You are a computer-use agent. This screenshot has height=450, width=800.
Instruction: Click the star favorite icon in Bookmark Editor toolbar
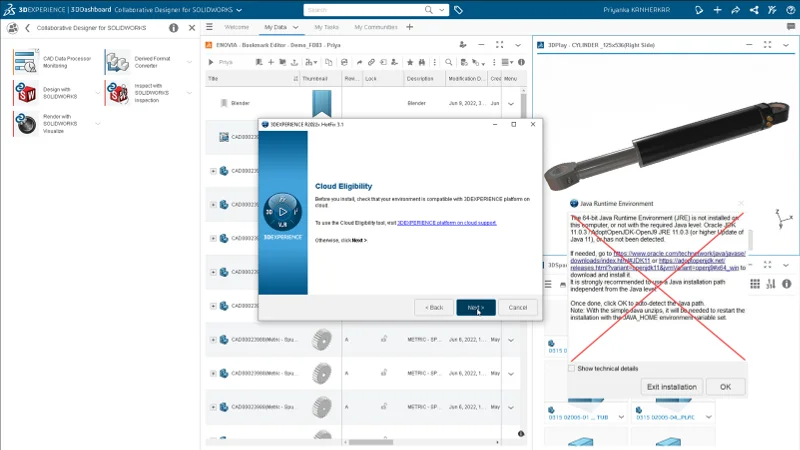tap(410, 62)
